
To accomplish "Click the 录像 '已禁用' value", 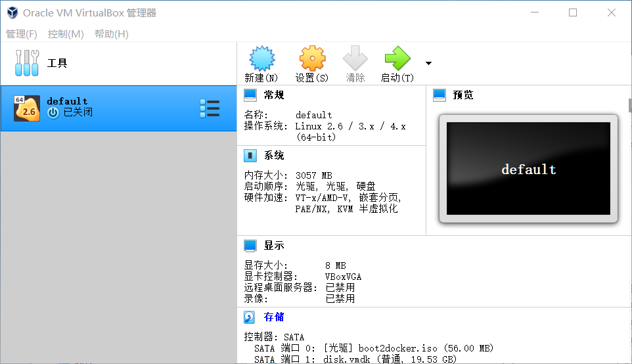I will [340, 299].
